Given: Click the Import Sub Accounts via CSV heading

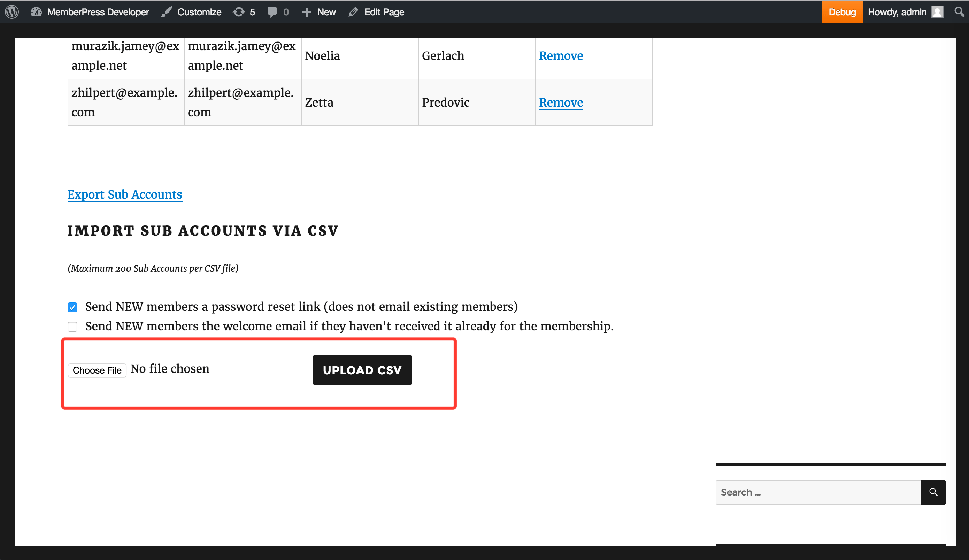Looking at the screenshot, I should click(203, 231).
